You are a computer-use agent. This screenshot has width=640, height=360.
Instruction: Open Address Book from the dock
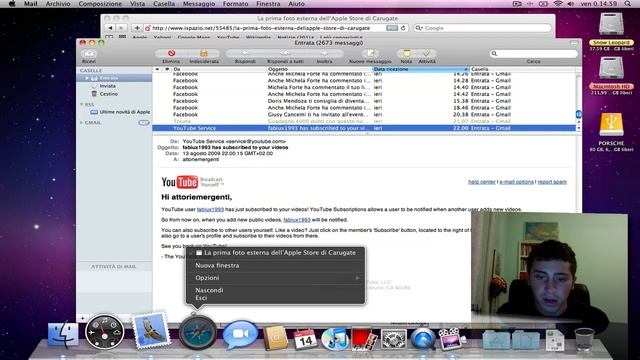pyautogui.click(x=276, y=338)
